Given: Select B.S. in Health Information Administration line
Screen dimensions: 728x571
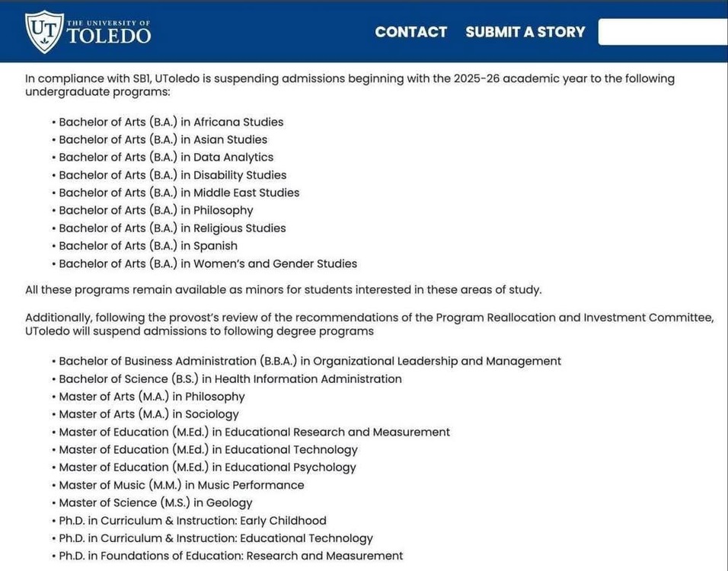Looking at the screenshot, I should click(x=230, y=378).
